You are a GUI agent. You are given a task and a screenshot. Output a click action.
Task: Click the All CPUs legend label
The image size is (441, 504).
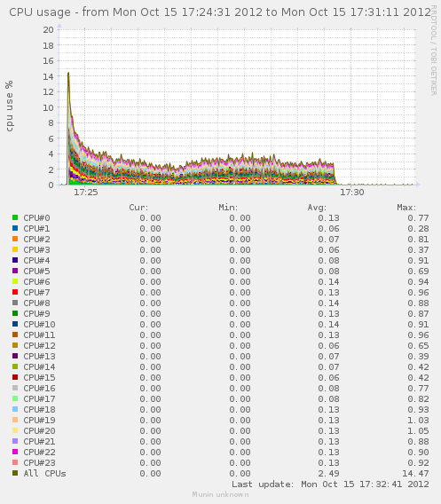(x=44, y=473)
